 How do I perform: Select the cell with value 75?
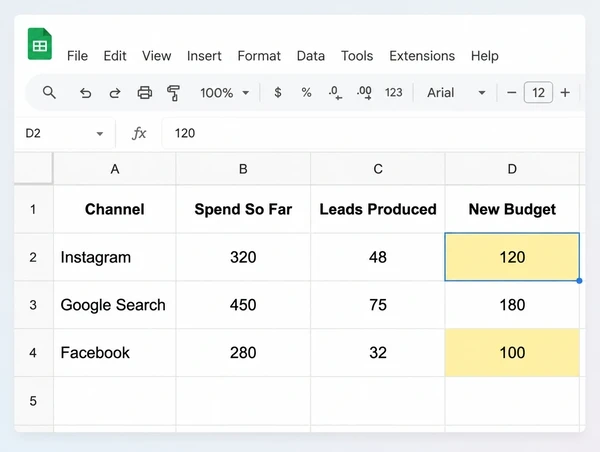click(x=378, y=305)
